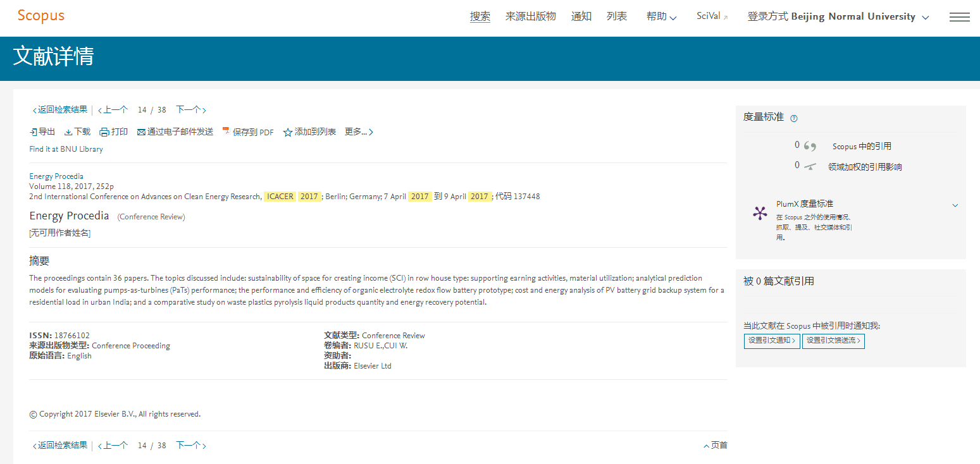Image resolution: width=980 pixels, height=464 pixels.
Task: Click the Print (打印) icon
Action: [104, 132]
